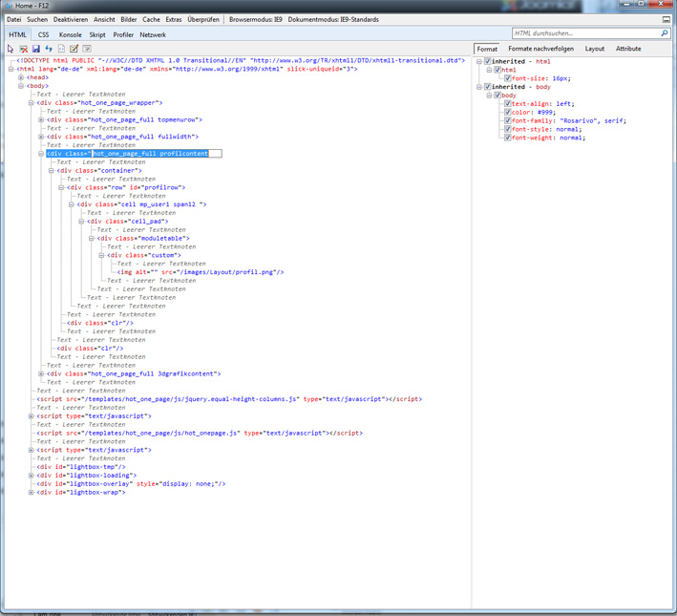Screen dimensions: 677x616
Task: Refresh the DOM tree with the blue arrows icon
Action: (x=49, y=49)
